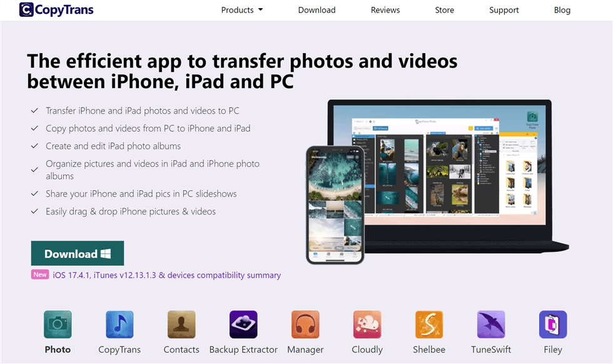Click 'Easily drag & drop iPhone pictures' line
613x364 pixels.
131,211
